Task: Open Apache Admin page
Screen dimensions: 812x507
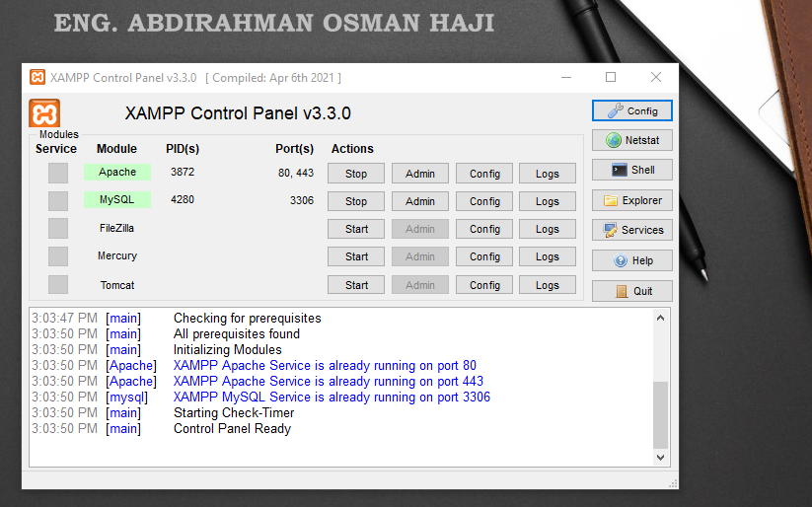Action: coord(420,174)
